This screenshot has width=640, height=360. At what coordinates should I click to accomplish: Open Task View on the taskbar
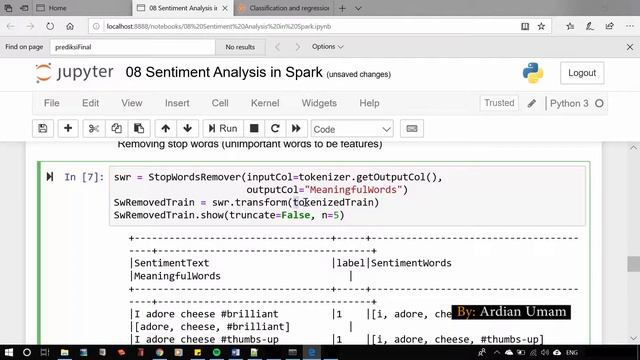(x=45, y=353)
